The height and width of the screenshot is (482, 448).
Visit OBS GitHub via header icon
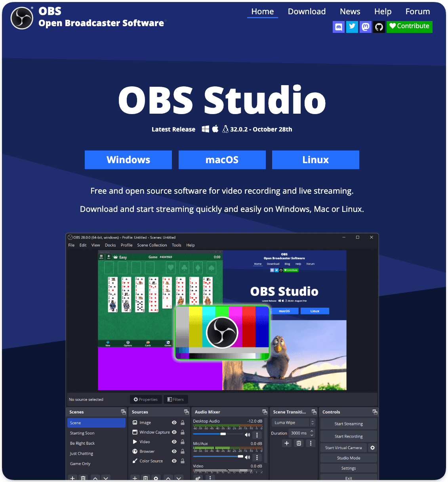coord(379,27)
